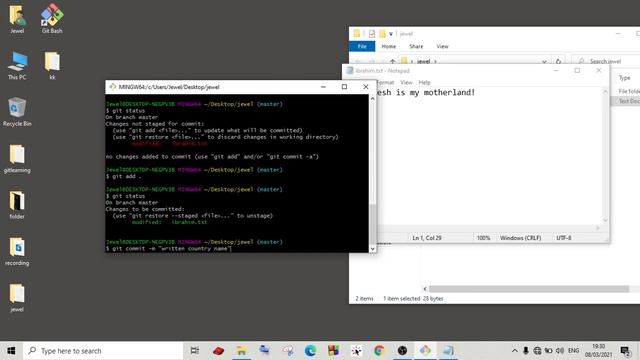Click the Notepad vertical scrollbar down arrow
640x360 pixels.
click(605, 220)
